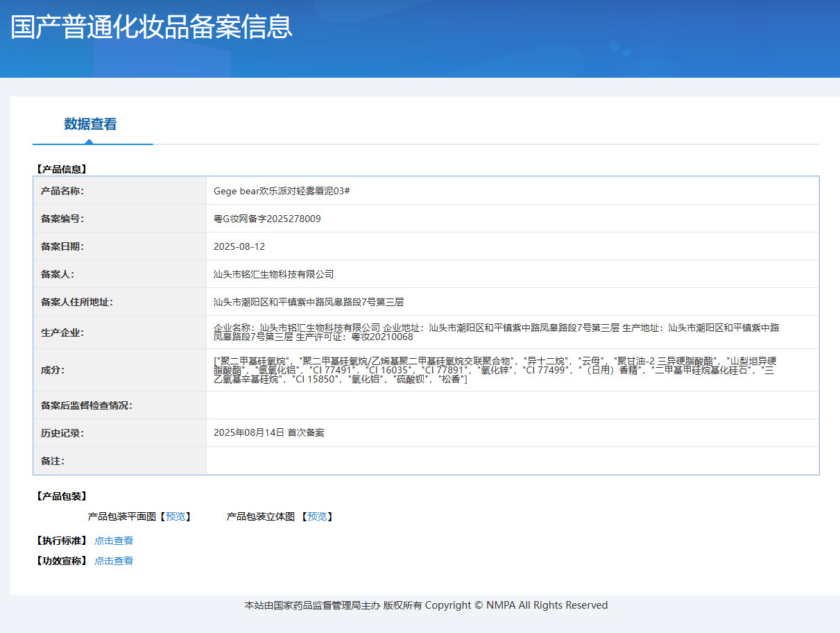Click the 备案日期 row label
Viewport: 840px width, 633px height.
(62, 246)
